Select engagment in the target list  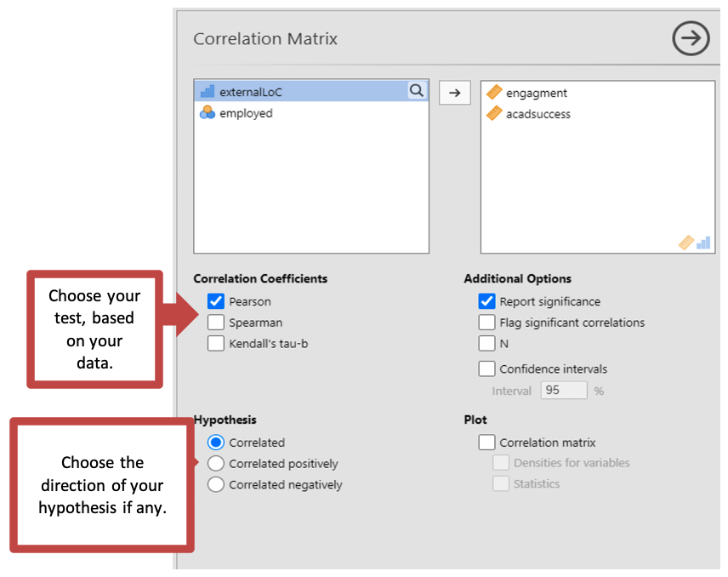tap(536, 93)
